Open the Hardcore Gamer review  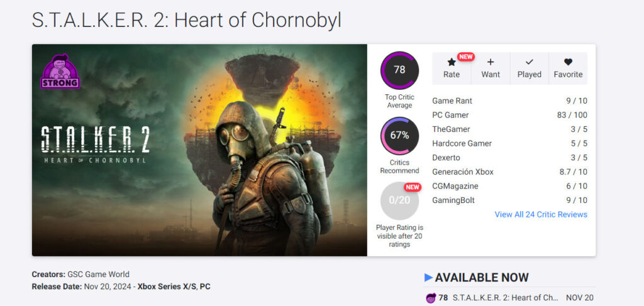click(x=462, y=143)
